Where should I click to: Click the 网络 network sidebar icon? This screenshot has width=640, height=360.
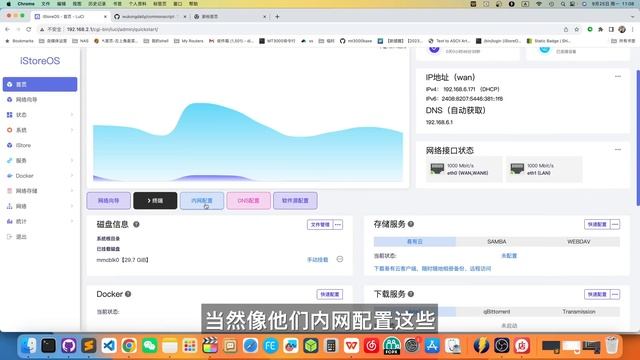[9, 207]
